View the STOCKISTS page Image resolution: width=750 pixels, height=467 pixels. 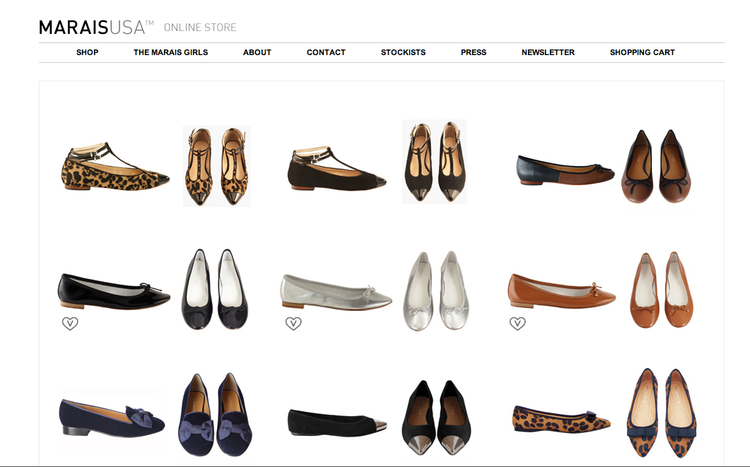(x=403, y=52)
